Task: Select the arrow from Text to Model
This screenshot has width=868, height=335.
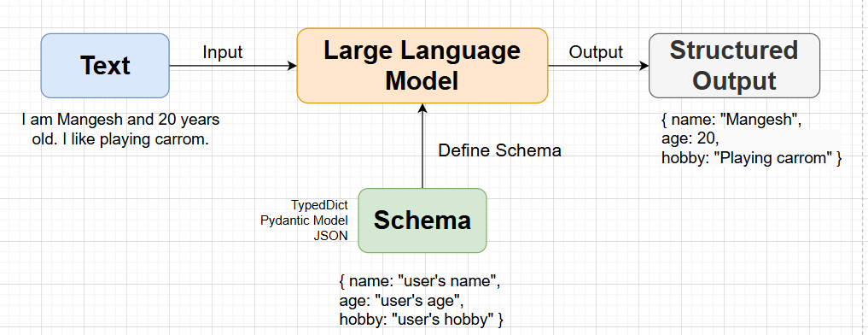Action: (233, 66)
